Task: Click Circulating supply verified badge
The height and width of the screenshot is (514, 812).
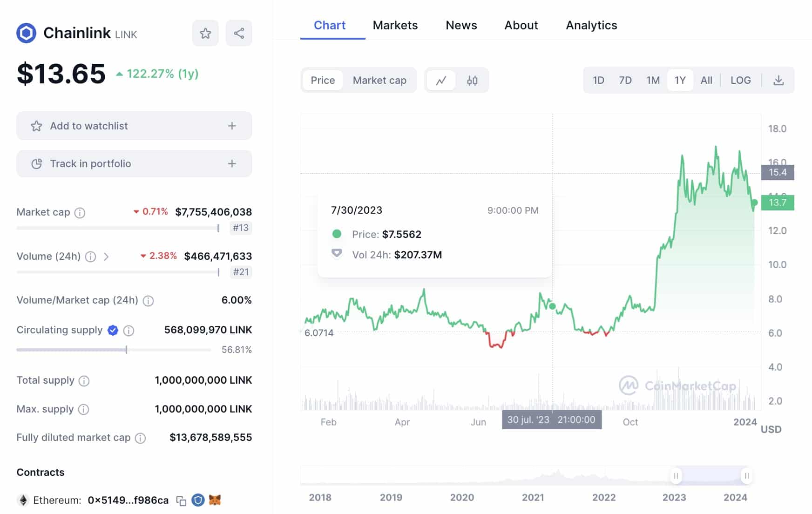Action: click(113, 330)
